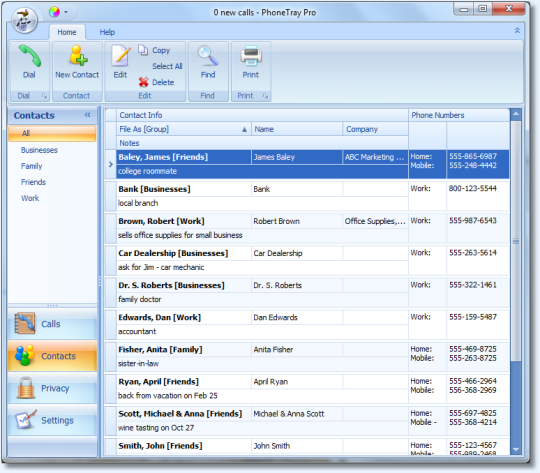
Task: Select the Work contact group
Action: 30,198
